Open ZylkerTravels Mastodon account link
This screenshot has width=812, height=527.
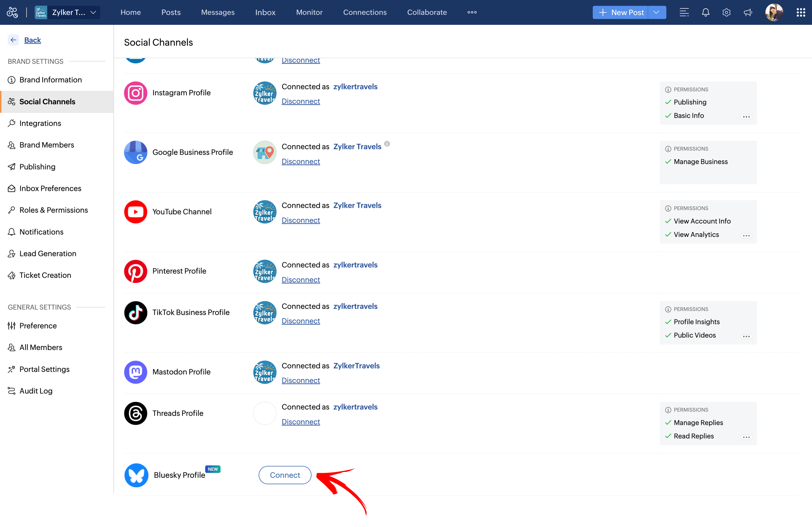[356, 365]
